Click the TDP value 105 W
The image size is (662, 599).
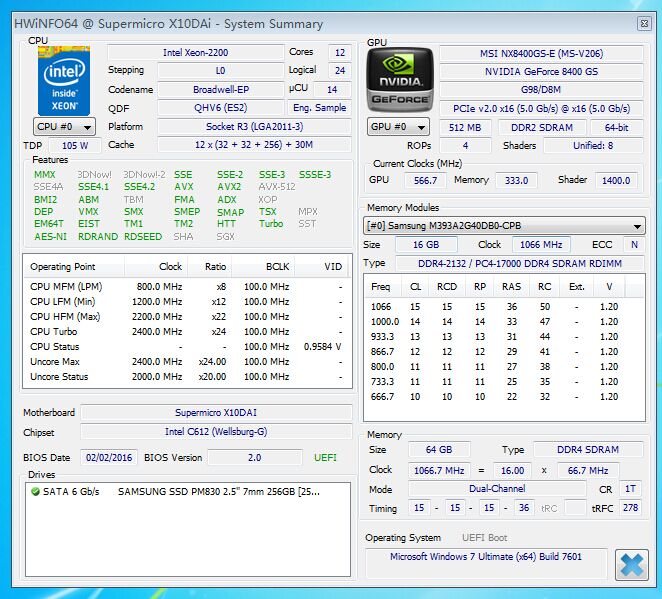pos(75,146)
